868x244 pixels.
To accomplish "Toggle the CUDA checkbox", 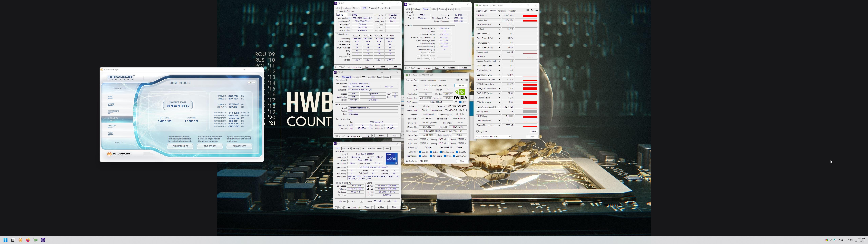I will 431,152.
